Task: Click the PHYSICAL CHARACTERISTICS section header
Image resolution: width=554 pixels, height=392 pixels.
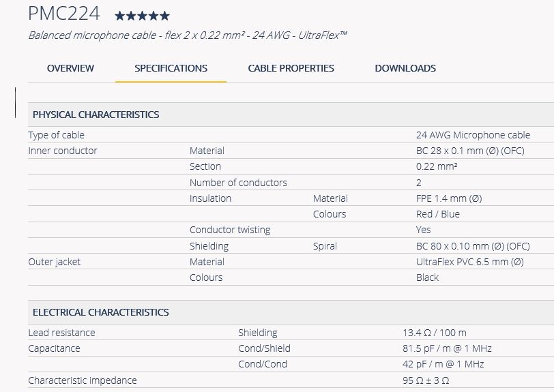Action: coord(96,115)
